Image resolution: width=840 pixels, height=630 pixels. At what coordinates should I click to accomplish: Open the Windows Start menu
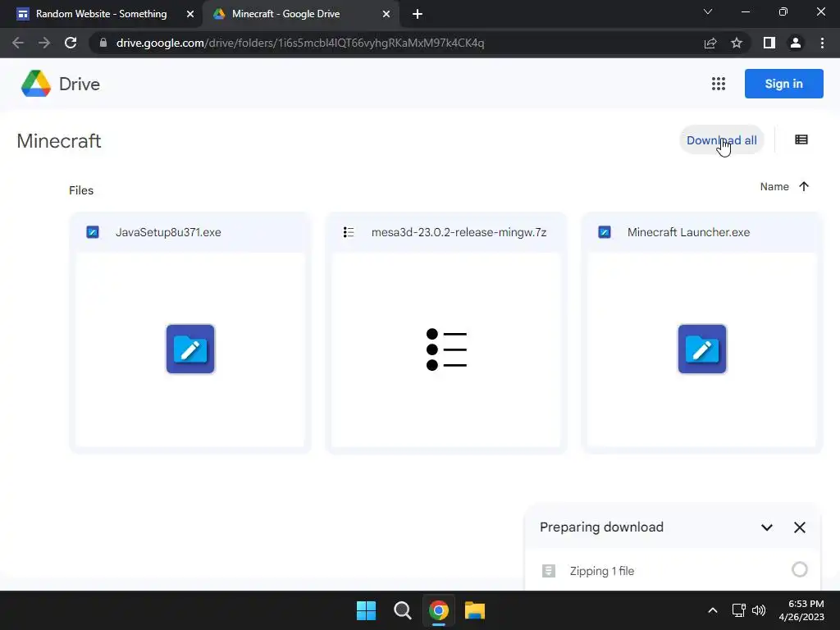point(367,610)
